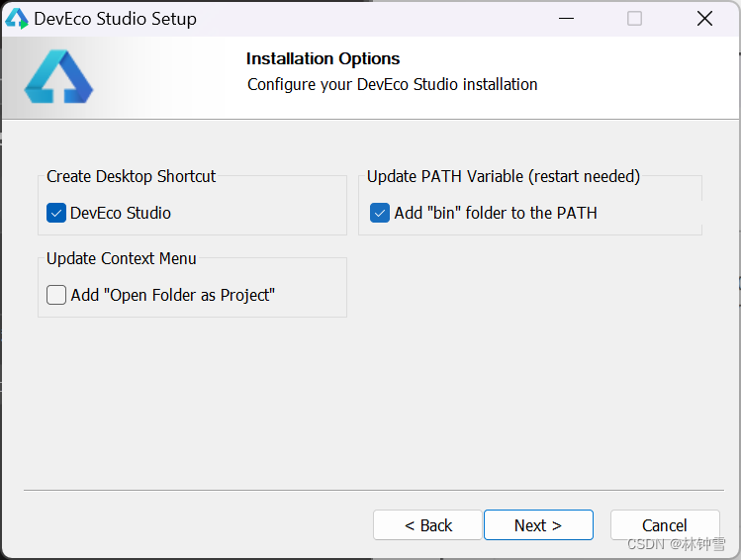The height and width of the screenshot is (560, 741).
Task: Uncheck the Add "bin" folder to PATH checkbox
Action: pyautogui.click(x=380, y=213)
